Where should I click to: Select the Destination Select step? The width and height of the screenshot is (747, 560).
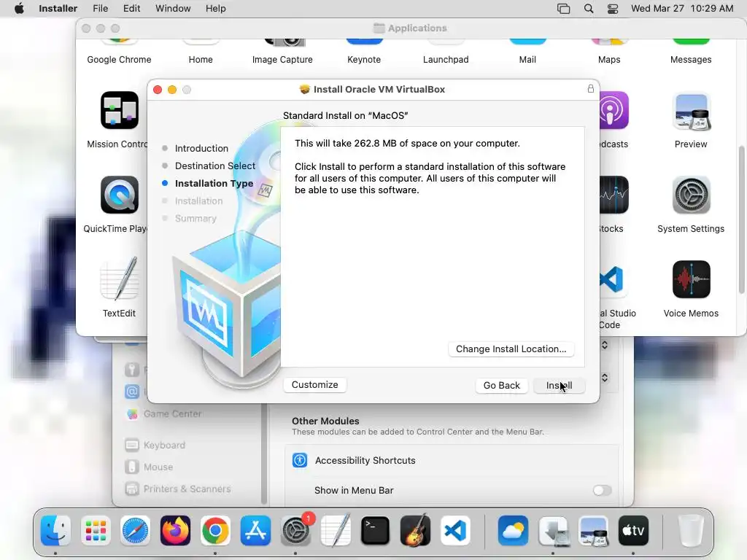pyautogui.click(x=215, y=166)
